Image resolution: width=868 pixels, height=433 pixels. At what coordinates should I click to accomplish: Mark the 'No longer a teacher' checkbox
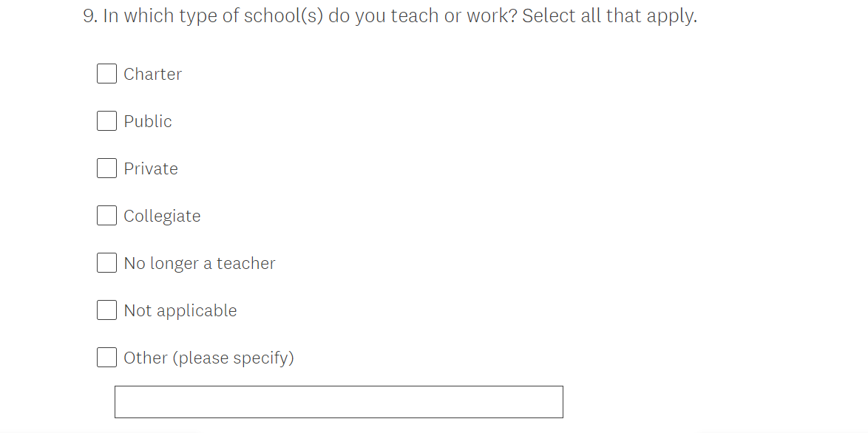(x=106, y=263)
